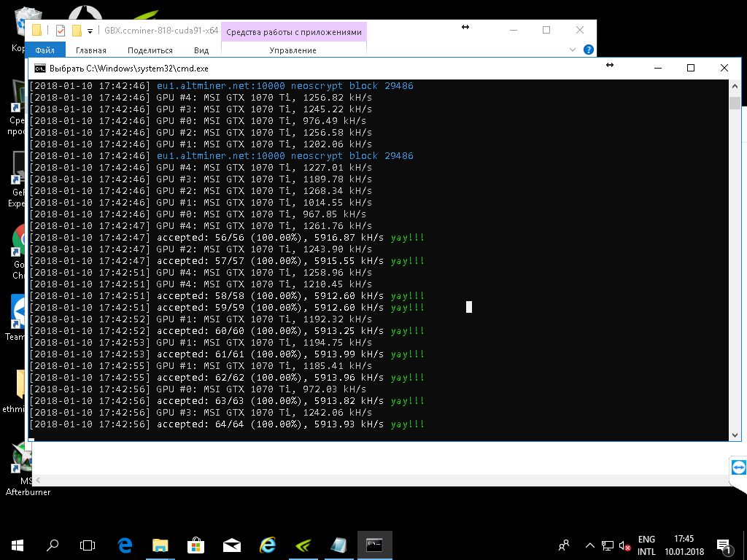
Task: Open File Explorer from the taskbar
Action: click(160, 545)
